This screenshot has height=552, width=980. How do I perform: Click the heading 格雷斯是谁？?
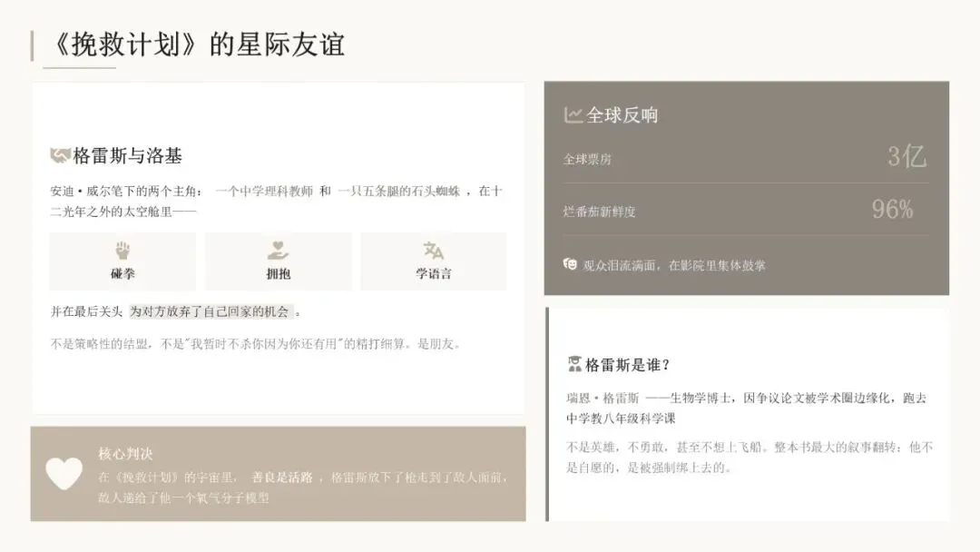click(x=628, y=364)
